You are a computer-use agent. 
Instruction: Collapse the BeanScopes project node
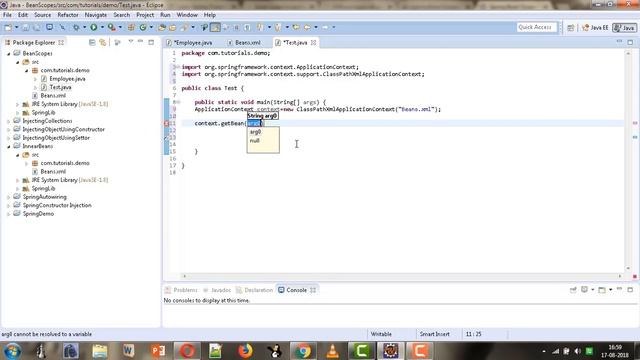9,53
